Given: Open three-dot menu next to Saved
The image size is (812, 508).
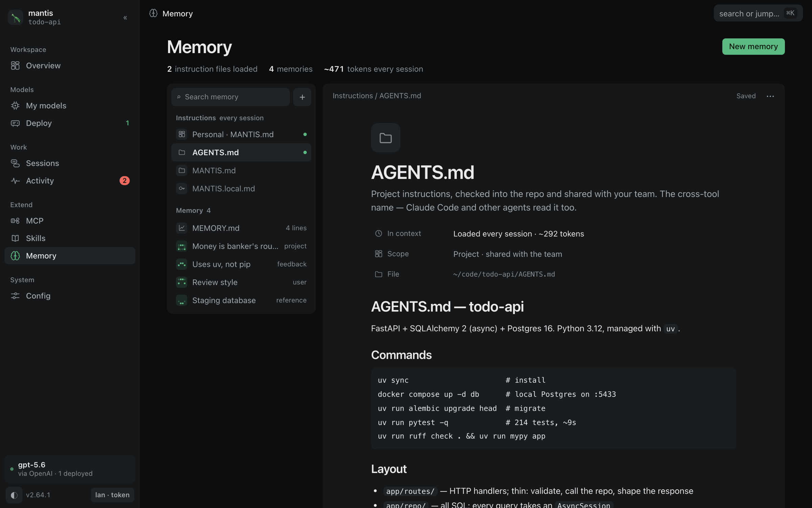Looking at the screenshot, I should (770, 96).
